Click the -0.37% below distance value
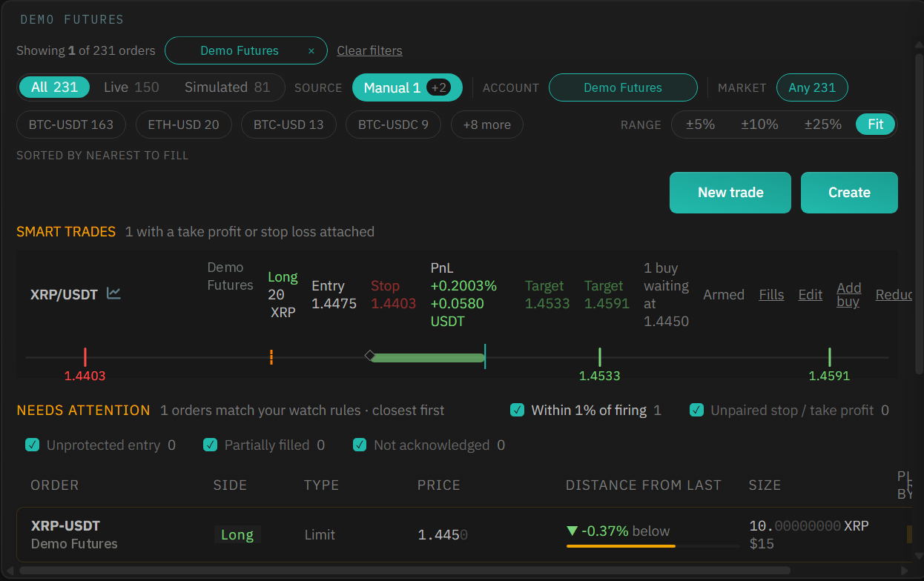924x581 pixels. point(618,531)
